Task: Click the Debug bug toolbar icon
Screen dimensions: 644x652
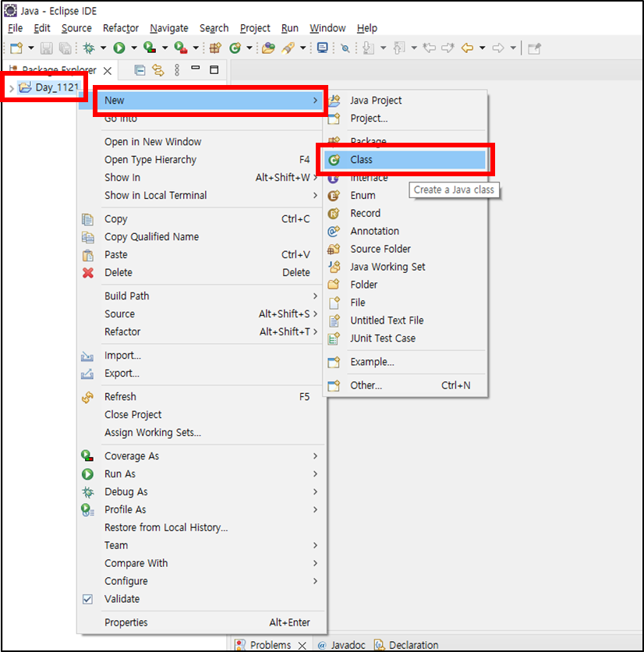Action: (x=89, y=48)
